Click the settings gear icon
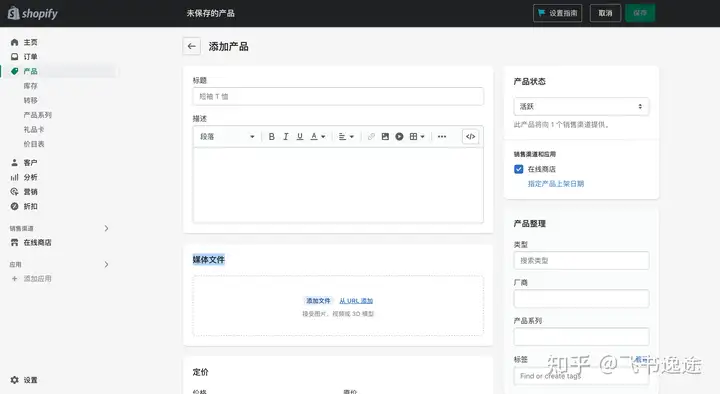720x394 pixels. (15, 380)
